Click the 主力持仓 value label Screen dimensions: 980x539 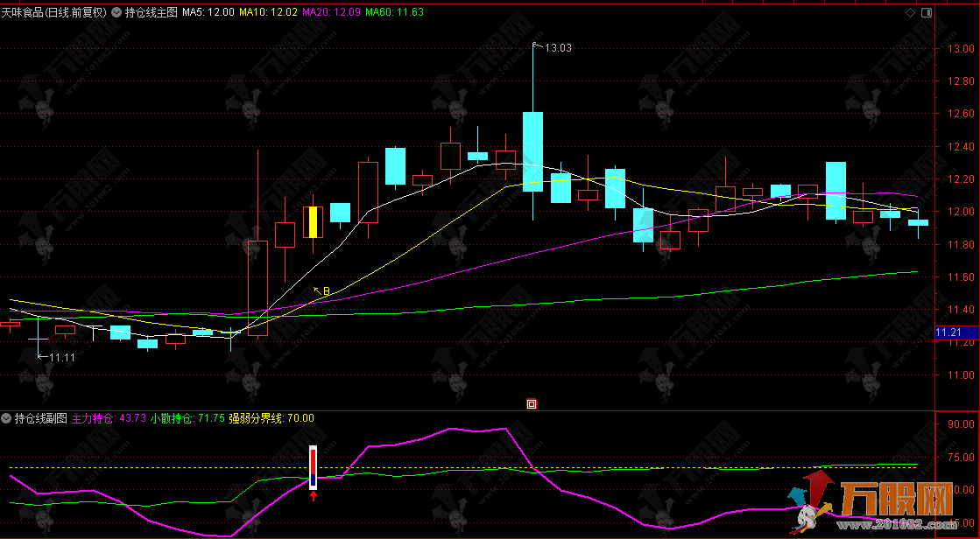(x=109, y=418)
